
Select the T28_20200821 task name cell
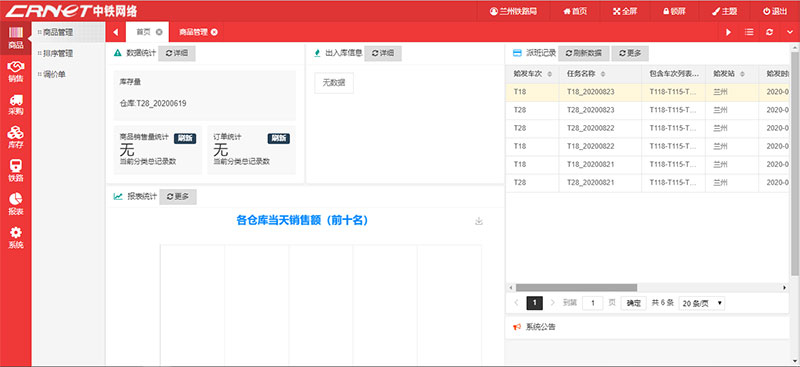tap(600, 183)
